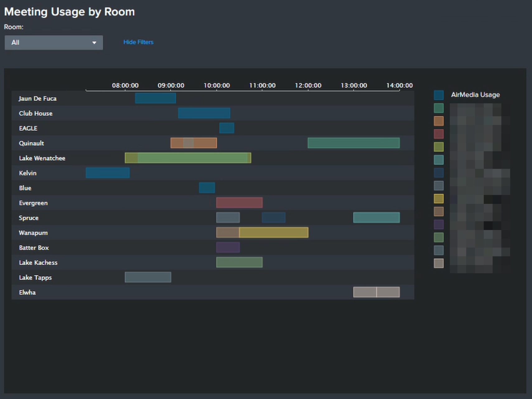Click the Blue room label
Image resolution: width=532 pixels, height=399 pixels.
coord(25,188)
